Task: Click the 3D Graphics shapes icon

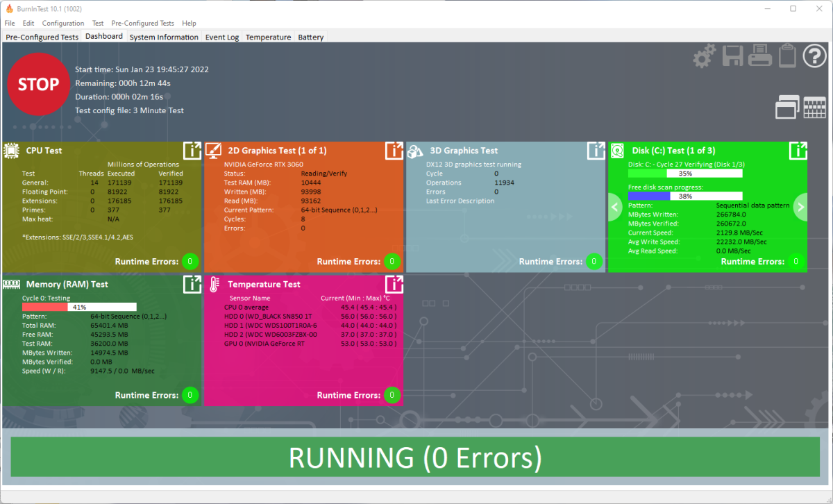Action: pos(416,151)
